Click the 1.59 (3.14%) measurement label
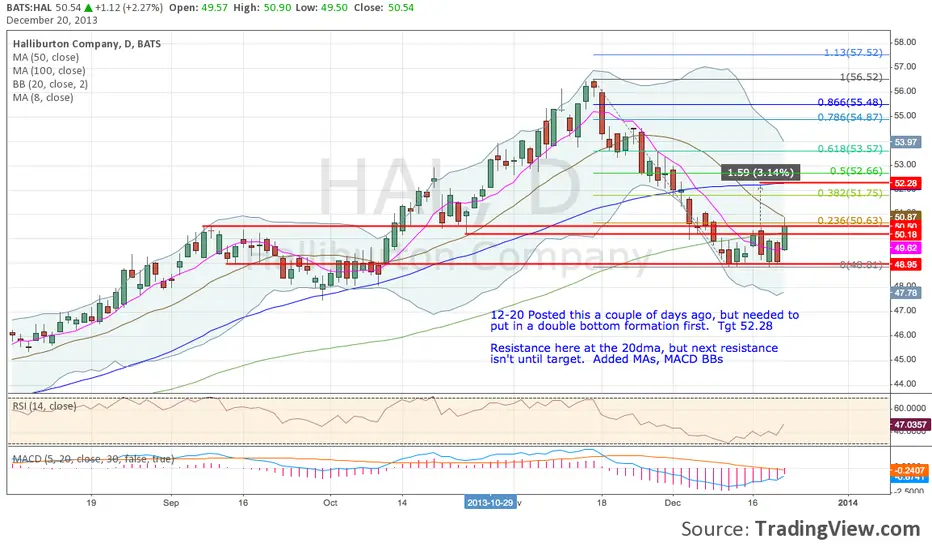The image size is (932, 550). pos(760,172)
